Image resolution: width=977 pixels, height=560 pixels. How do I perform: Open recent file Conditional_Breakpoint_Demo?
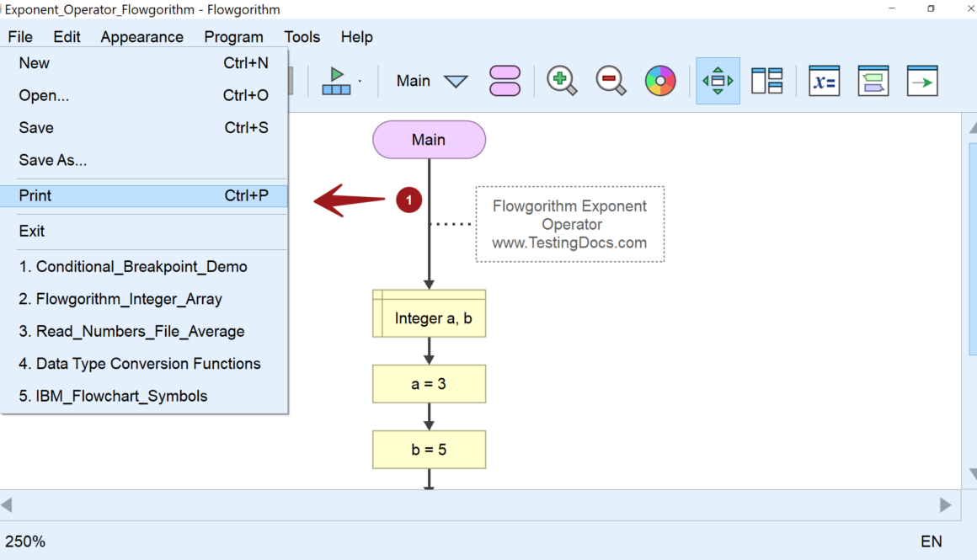tap(144, 267)
